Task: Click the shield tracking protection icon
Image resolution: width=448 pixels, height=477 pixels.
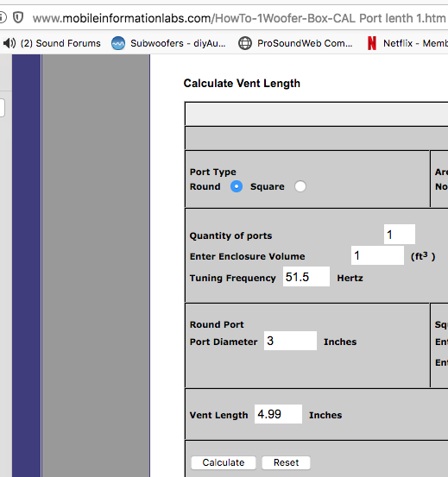Action: 18,18
